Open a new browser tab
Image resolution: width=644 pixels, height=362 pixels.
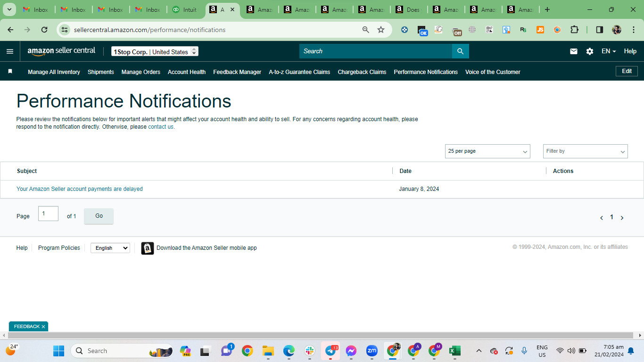coord(547,9)
